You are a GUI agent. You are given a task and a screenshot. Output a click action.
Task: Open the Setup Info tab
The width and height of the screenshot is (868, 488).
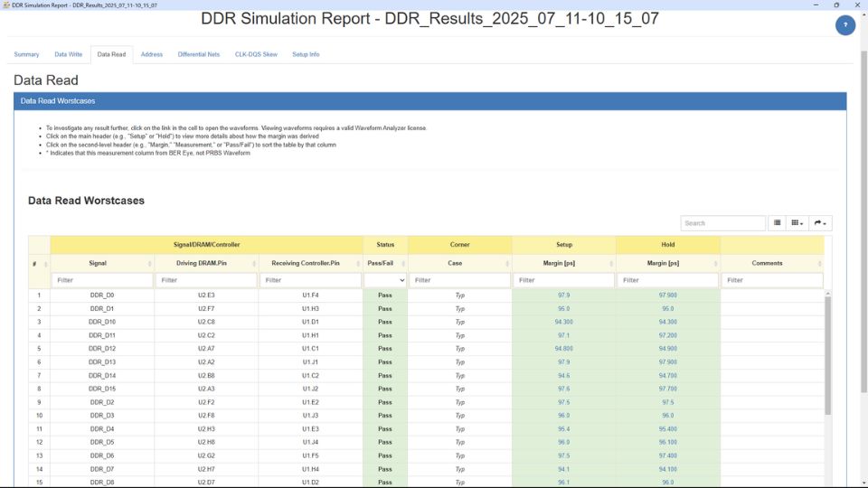306,54
